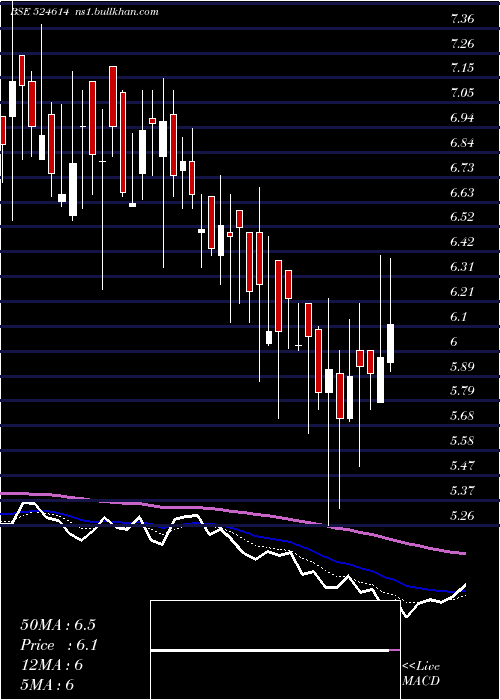Click the 6.84 price axis label
The height and width of the screenshot is (700, 500).
(x=462, y=143)
